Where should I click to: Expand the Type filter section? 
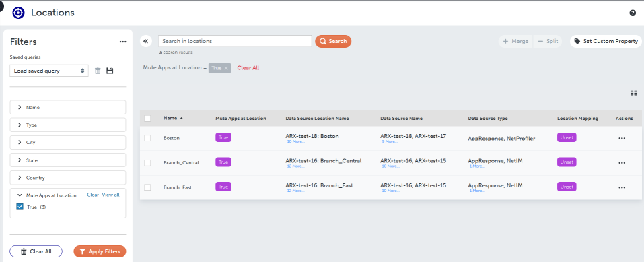click(68, 125)
